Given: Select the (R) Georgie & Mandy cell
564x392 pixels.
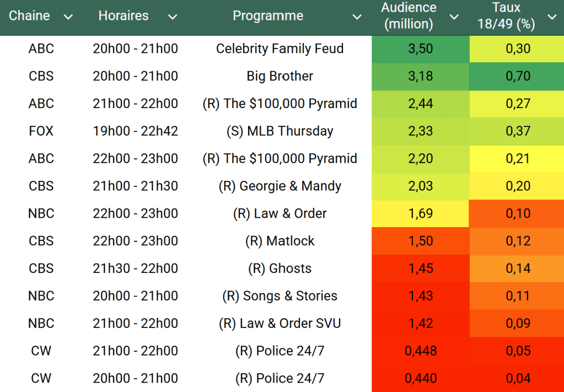Looking at the screenshot, I should (280, 186).
